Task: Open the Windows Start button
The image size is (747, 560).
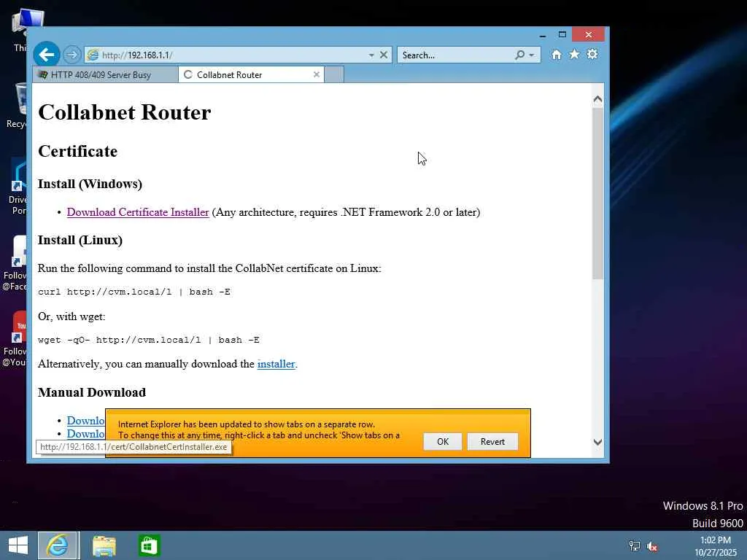Action: click(18, 545)
